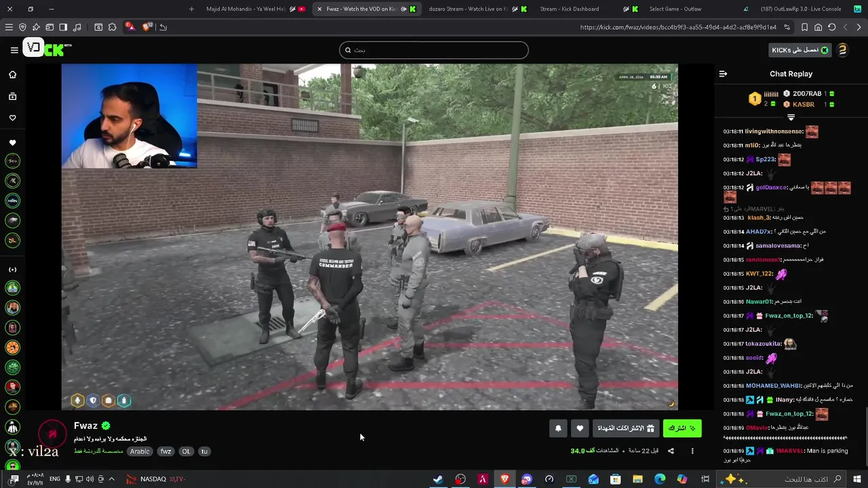This screenshot has width=868, height=488.
Task: Click the follow heart button below video
Action: 579,428
